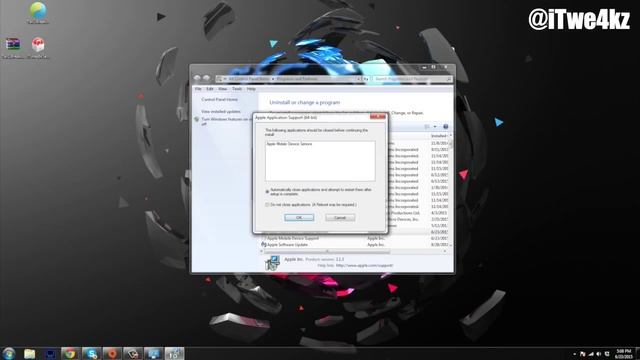
Task: Click the horizontal scrollbar of program list
Action: click(x=328, y=251)
